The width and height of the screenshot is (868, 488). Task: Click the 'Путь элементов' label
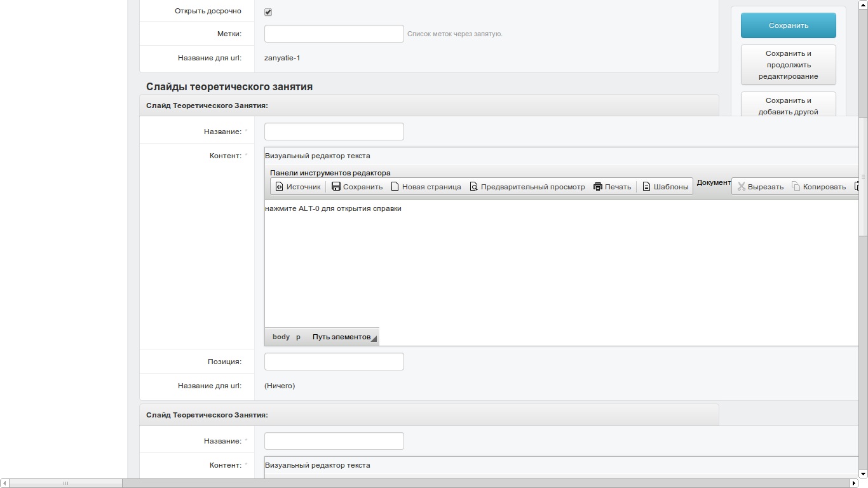tap(341, 337)
